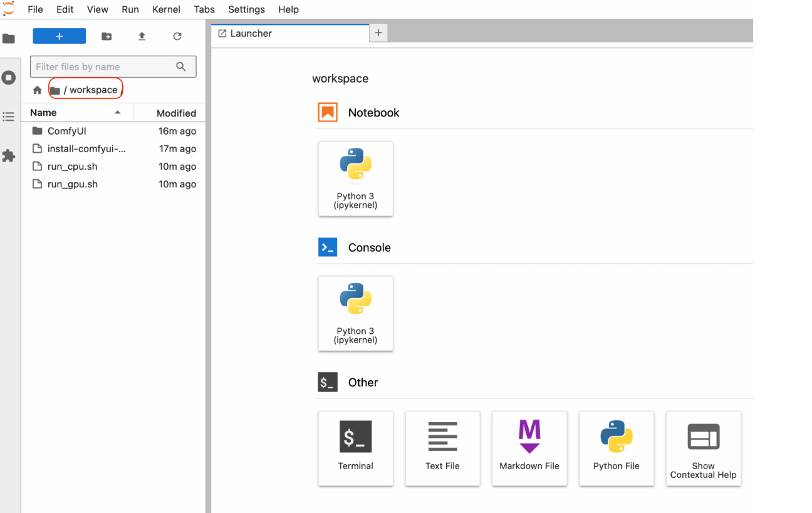Toggle the File Browser sidebar
812x513 pixels.
[x=9, y=39]
